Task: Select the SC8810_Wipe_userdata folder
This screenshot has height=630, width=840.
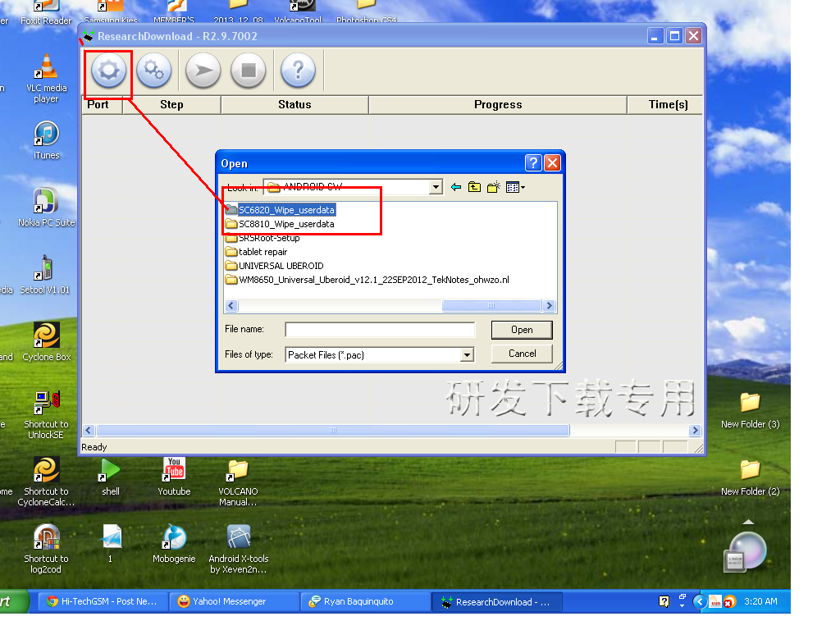Action: pos(285,224)
